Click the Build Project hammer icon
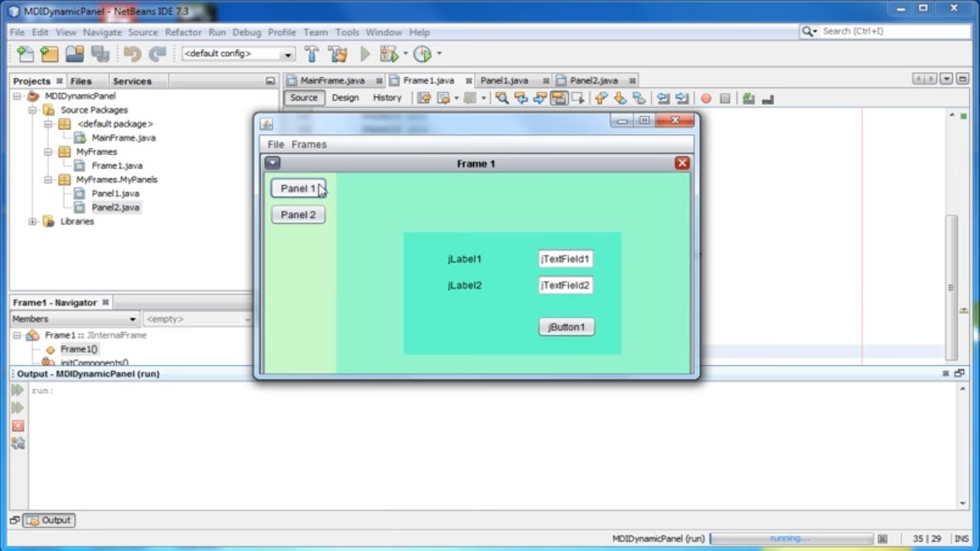 pos(312,54)
